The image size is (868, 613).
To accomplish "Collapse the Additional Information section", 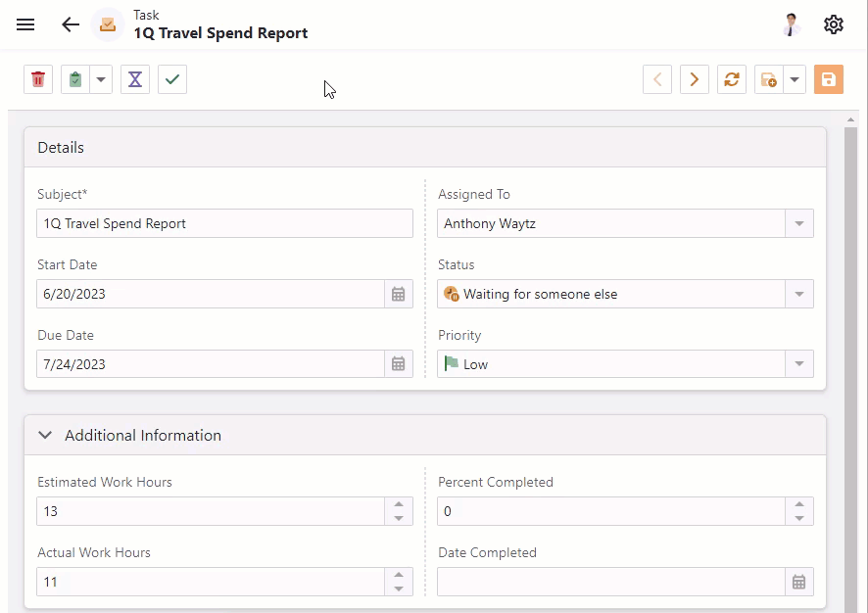I will pos(45,436).
